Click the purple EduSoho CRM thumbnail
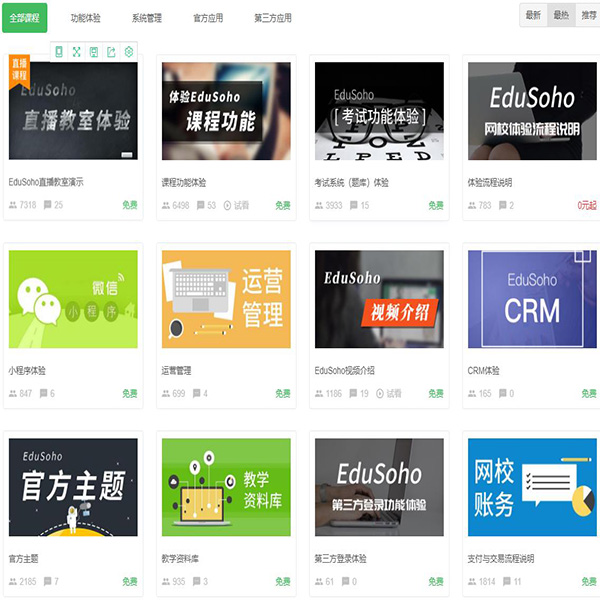The height and width of the screenshot is (600, 600). click(532, 299)
